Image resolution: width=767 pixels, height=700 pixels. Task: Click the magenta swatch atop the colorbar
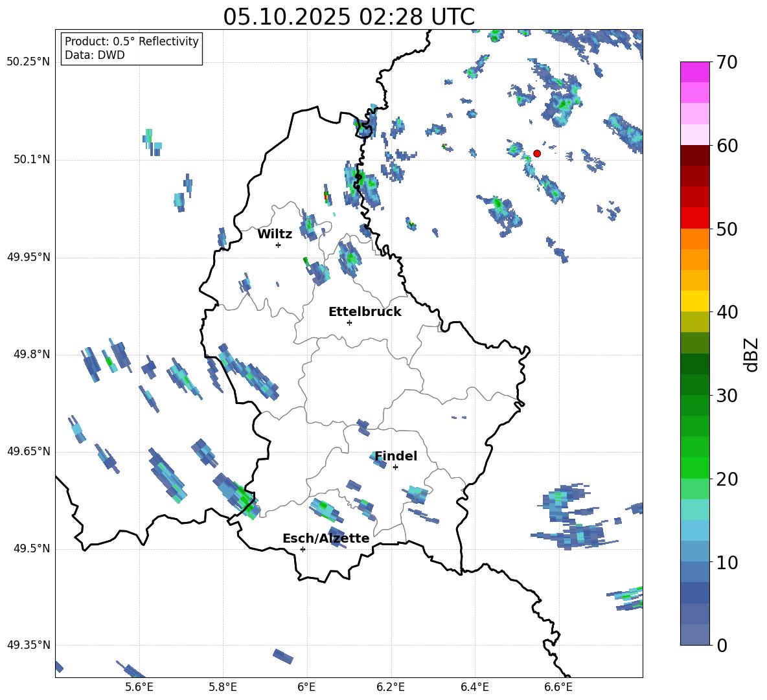[694, 72]
